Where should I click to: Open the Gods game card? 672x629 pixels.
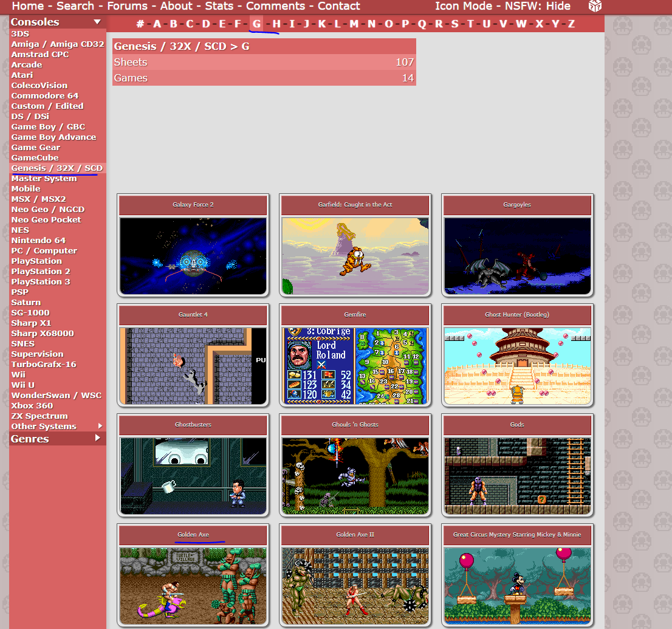click(517, 465)
